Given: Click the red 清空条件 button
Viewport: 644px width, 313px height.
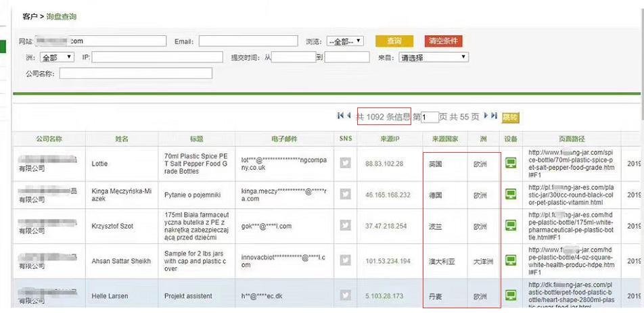Looking at the screenshot, I should (x=443, y=41).
